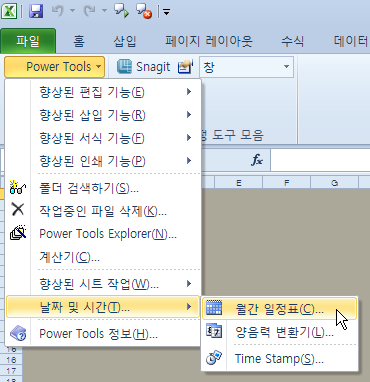Switch to the 홈 tab

click(x=79, y=41)
